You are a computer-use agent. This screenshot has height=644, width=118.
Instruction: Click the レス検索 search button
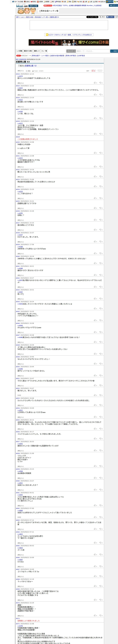[x=114, y=51]
